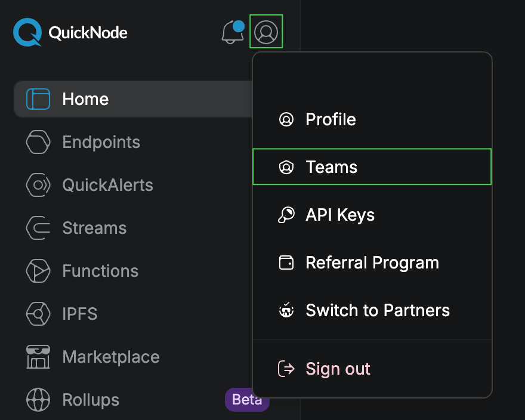Click the Rollups globe icon
The height and width of the screenshot is (420, 525).
[x=38, y=400]
